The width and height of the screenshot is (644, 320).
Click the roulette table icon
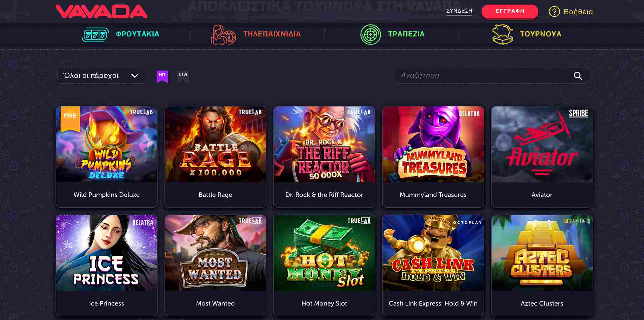pos(370,35)
